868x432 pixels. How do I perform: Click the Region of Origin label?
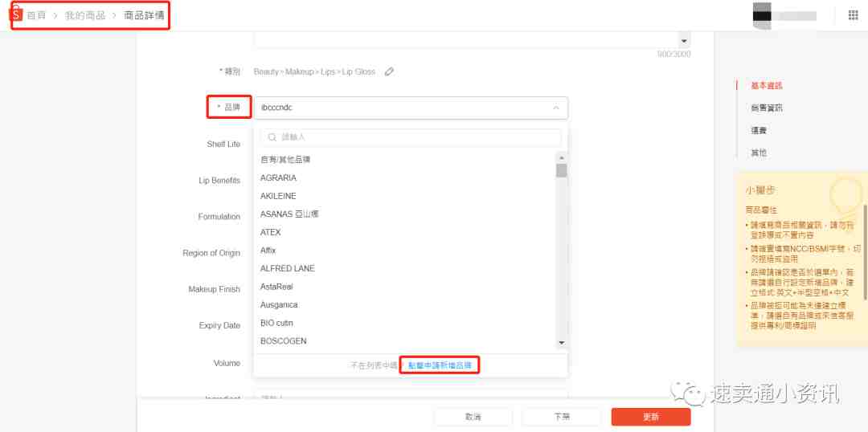click(x=211, y=253)
